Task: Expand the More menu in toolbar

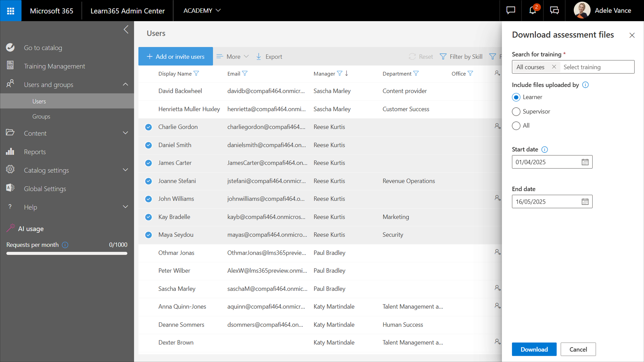Action: 233,56
